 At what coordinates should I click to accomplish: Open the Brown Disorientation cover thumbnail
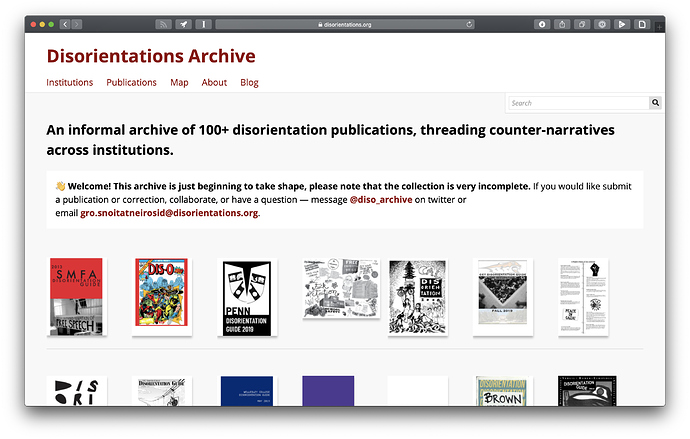[502, 391]
